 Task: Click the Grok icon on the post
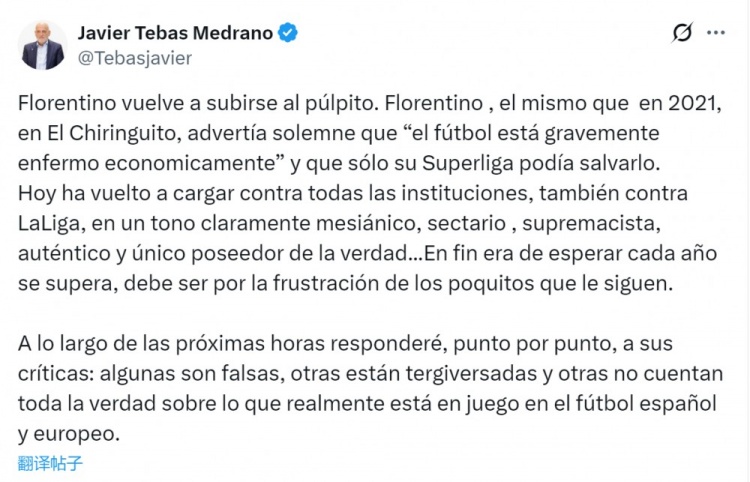click(681, 32)
